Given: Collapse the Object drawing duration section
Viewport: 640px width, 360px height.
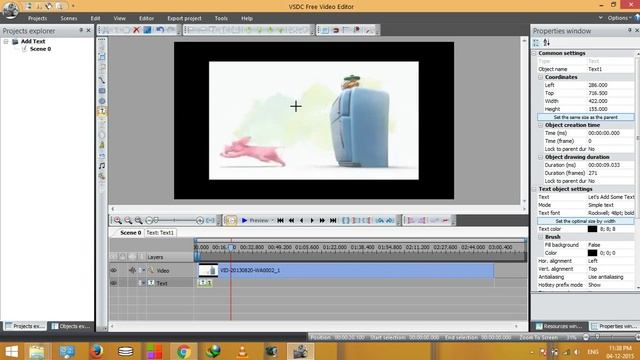Looking at the screenshot, I should click(540, 157).
